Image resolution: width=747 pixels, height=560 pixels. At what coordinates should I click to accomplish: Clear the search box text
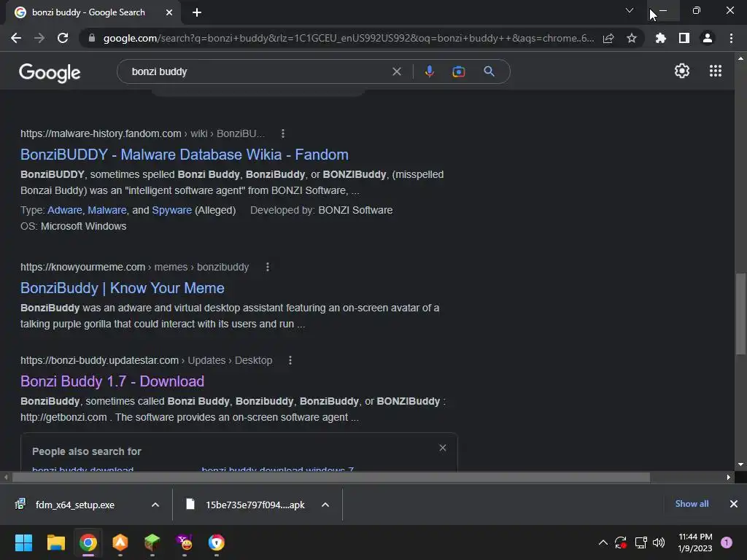click(396, 72)
